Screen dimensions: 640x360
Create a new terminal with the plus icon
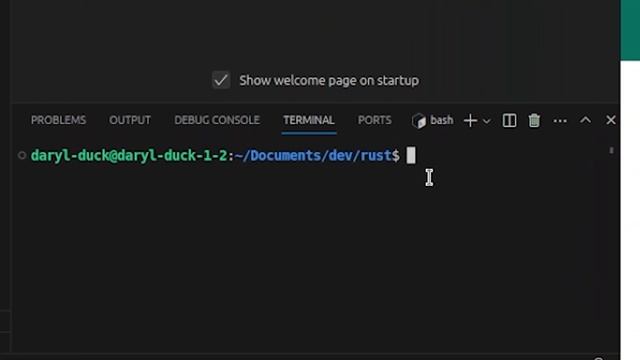point(470,120)
